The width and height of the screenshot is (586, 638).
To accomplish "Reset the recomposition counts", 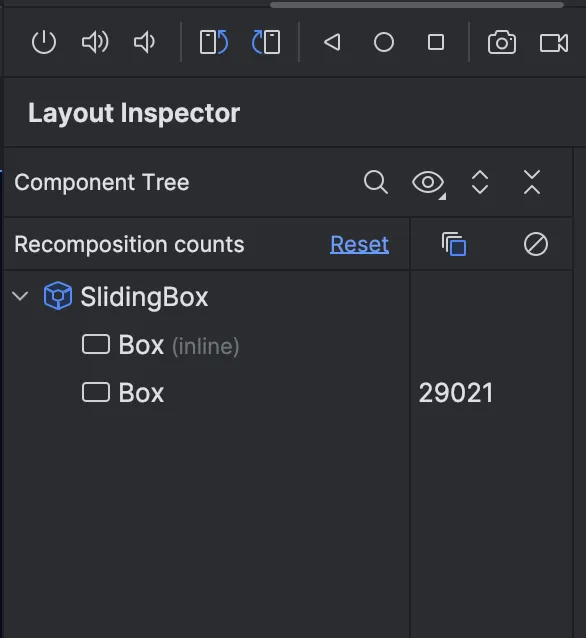I will [x=359, y=245].
